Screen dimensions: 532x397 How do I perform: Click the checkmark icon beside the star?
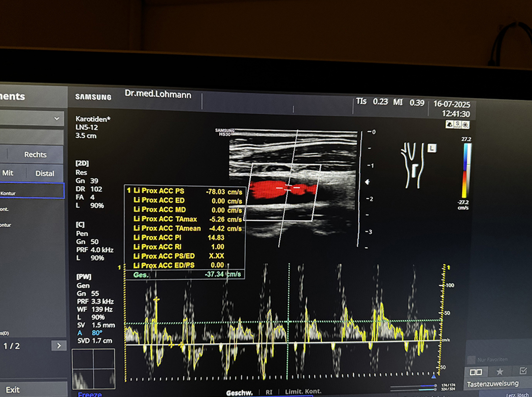click(x=523, y=370)
